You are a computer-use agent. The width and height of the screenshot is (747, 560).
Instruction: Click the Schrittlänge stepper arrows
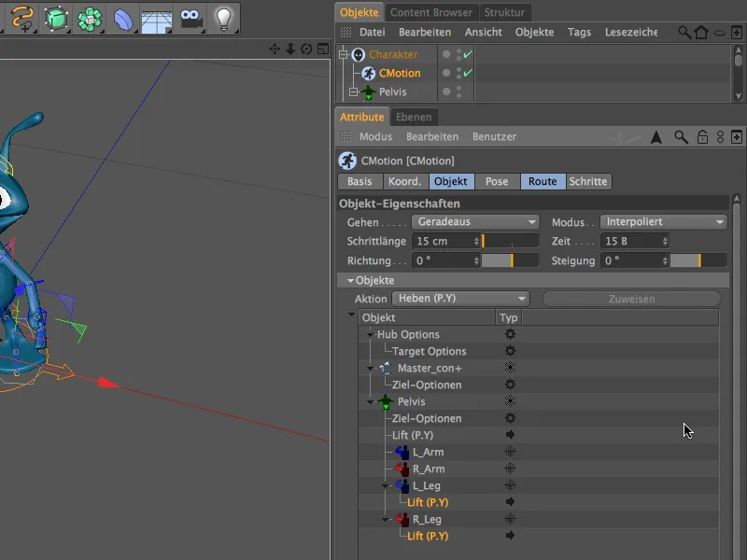(x=476, y=241)
